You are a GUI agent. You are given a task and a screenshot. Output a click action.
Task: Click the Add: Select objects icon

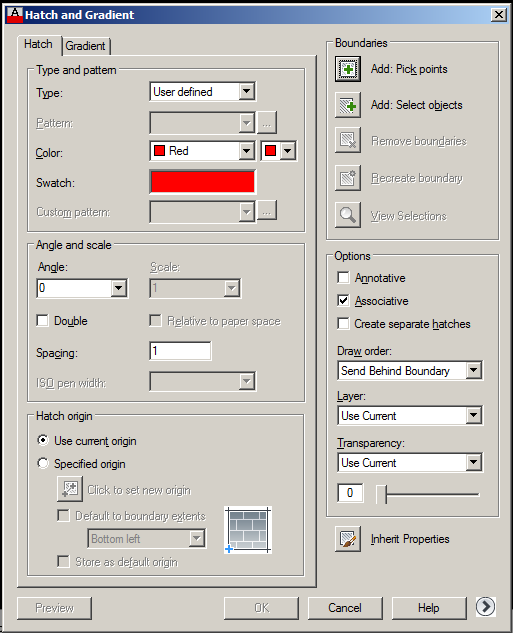[x=348, y=105]
